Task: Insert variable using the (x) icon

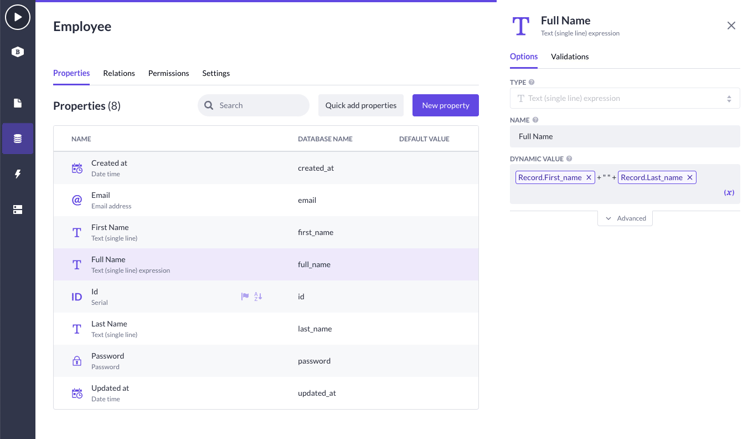Action: pyautogui.click(x=729, y=193)
